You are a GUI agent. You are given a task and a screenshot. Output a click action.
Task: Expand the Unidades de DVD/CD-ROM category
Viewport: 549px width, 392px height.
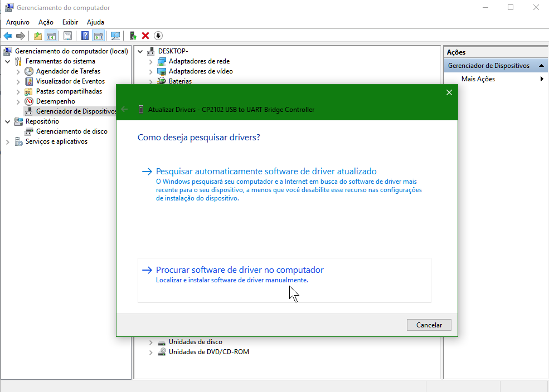point(150,352)
